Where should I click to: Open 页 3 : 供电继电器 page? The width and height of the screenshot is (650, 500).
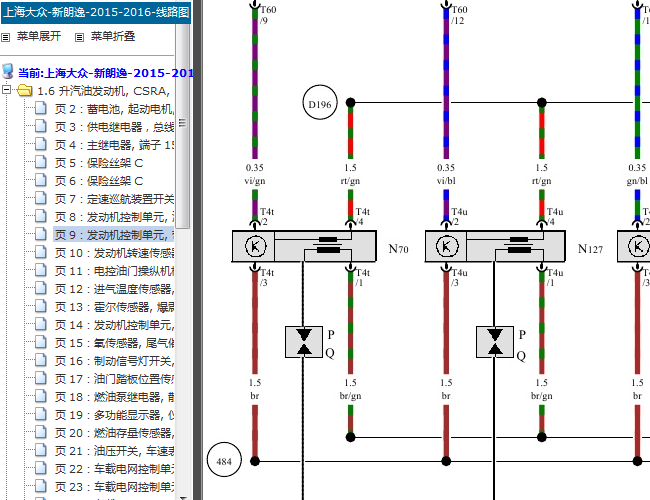(x=114, y=127)
